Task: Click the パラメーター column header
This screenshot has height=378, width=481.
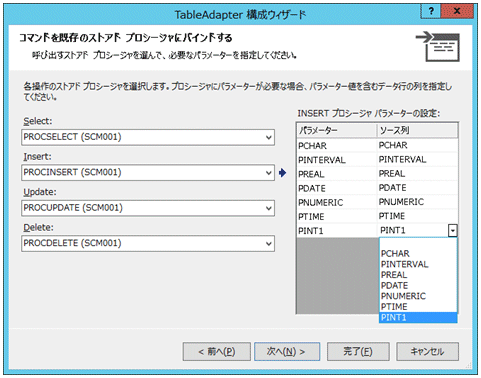Action: tap(337, 130)
